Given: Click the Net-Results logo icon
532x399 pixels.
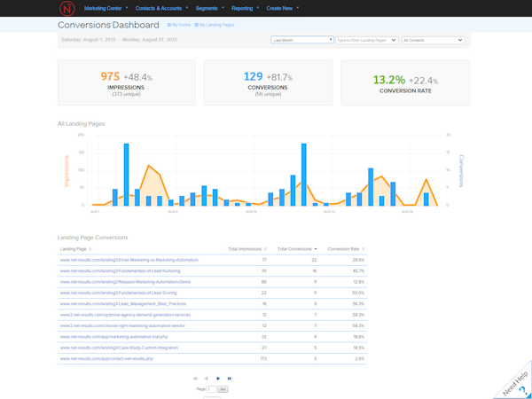Looking at the screenshot, I should pos(67,9).
